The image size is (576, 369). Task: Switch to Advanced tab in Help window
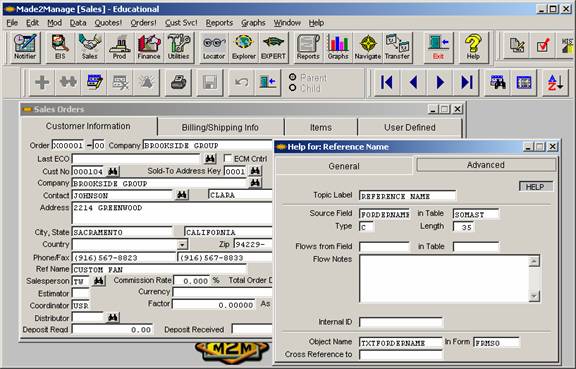pyautogui.click(x=486, y=165)
